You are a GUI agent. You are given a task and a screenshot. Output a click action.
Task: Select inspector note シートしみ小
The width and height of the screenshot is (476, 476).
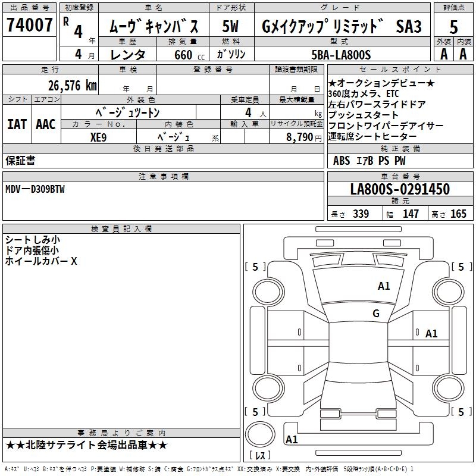click(33, 240)
